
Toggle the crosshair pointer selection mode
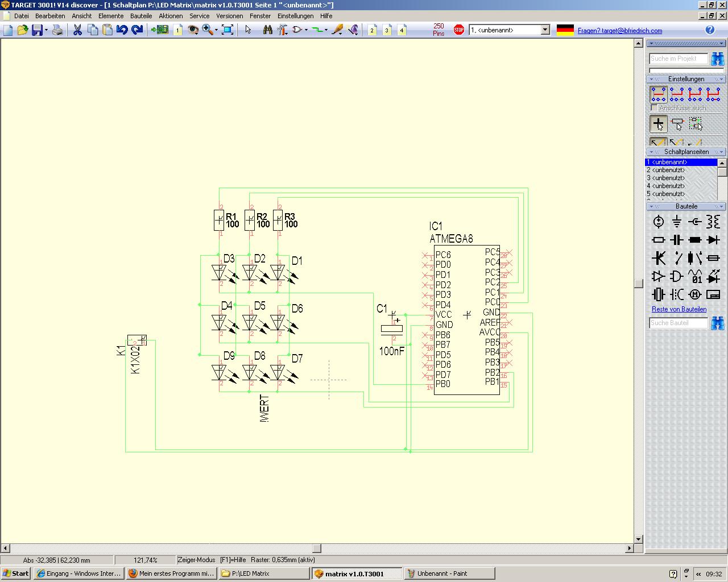click(659, 123)
